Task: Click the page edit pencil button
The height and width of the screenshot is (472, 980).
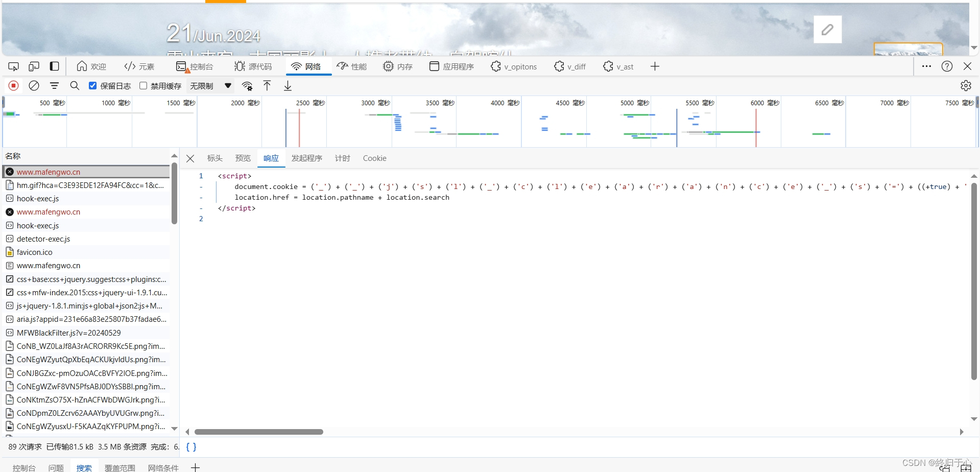Action: coord(828,30)
